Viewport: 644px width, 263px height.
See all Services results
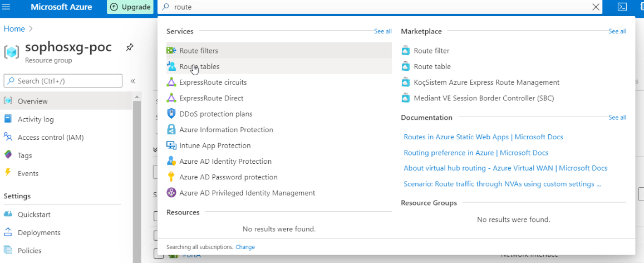coord(382,31)
